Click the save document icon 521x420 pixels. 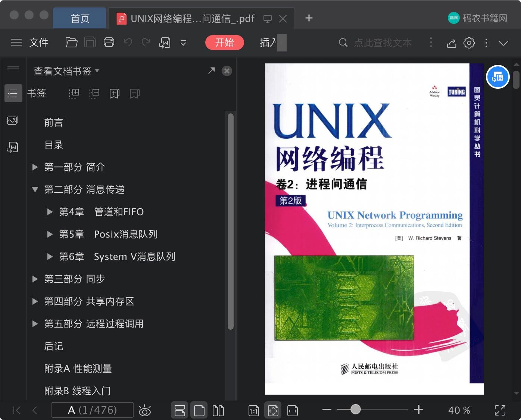pos(90,43)
